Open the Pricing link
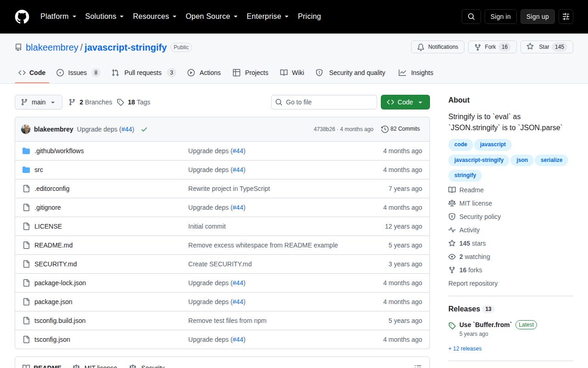Viewport: 588px width, 368px height. (309, 17)
